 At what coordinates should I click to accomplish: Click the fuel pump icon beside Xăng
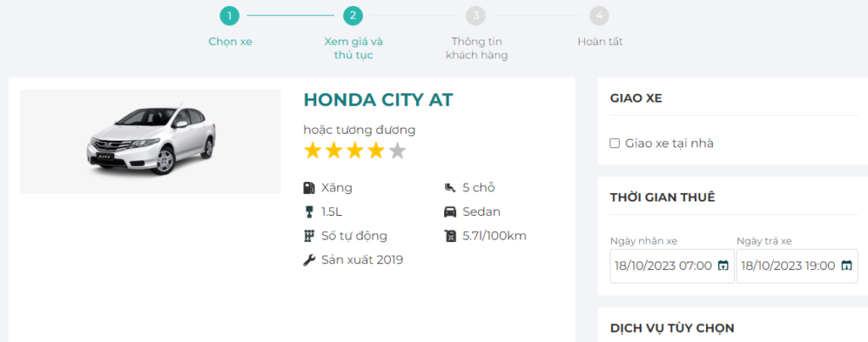[309, 188]
